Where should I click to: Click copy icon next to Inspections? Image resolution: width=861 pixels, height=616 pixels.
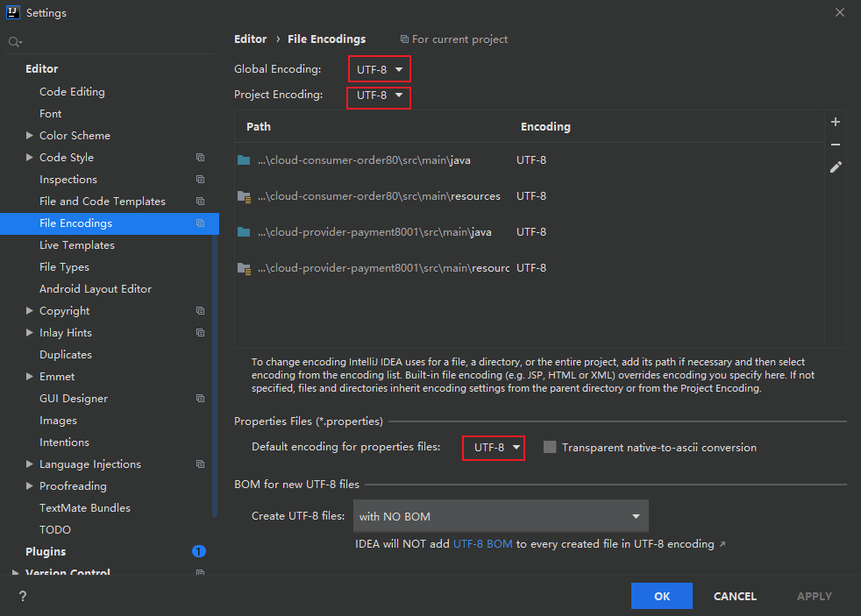201,180
